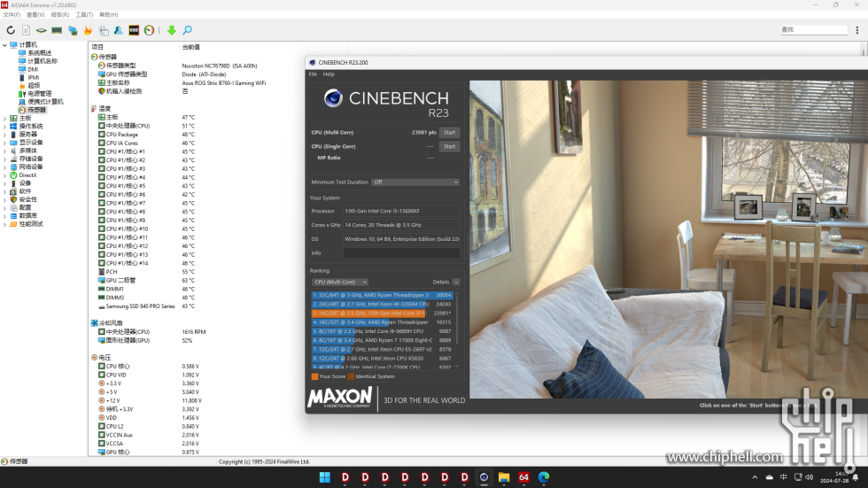Viewport: 868px width, 488px height.
Task: Open Cinebench Help menu
Action: click(329, 74)
